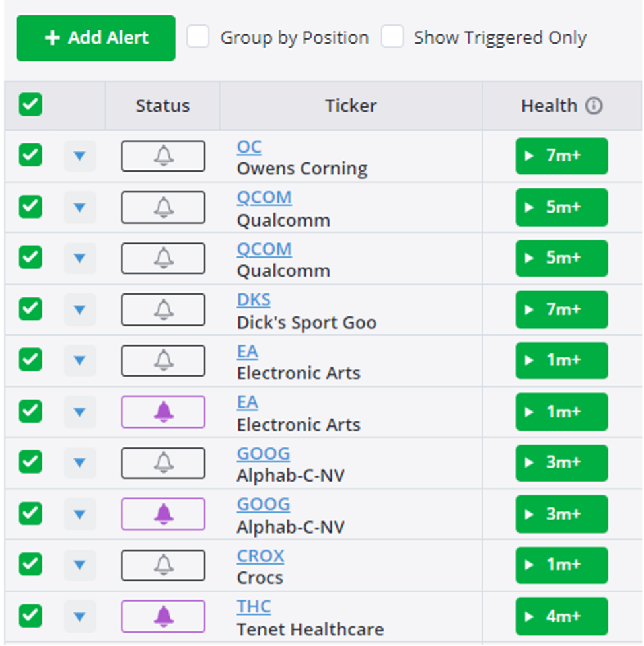Click the bell status icon for Crocs
This screenshot has height=646, width=644.
163,565
